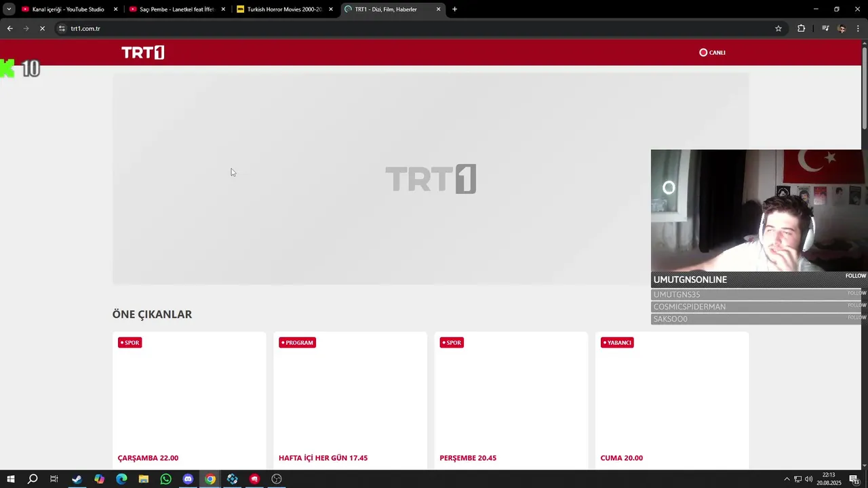The height and width of the screenshot is (488, 868).
Task: Open the PROGRAM card for HAFTA İÇİ HER GÜN 17.45
Action: [x=350, y=400]
